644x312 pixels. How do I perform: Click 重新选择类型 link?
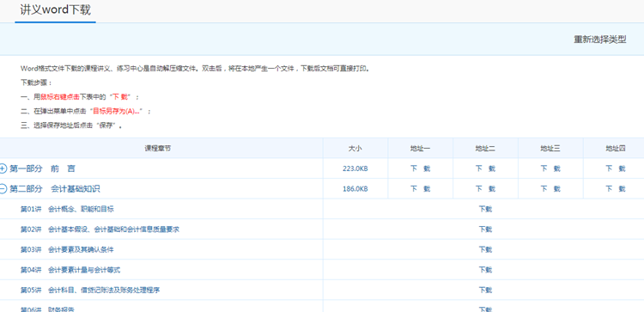pyautogui.click(x=599, y=40)
